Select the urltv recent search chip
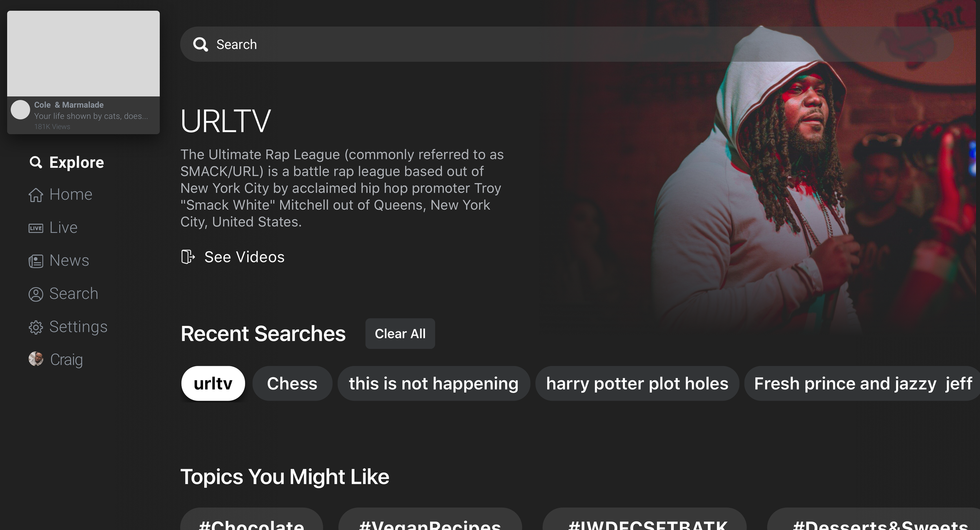980x530 pixels. tap(213, 383)
